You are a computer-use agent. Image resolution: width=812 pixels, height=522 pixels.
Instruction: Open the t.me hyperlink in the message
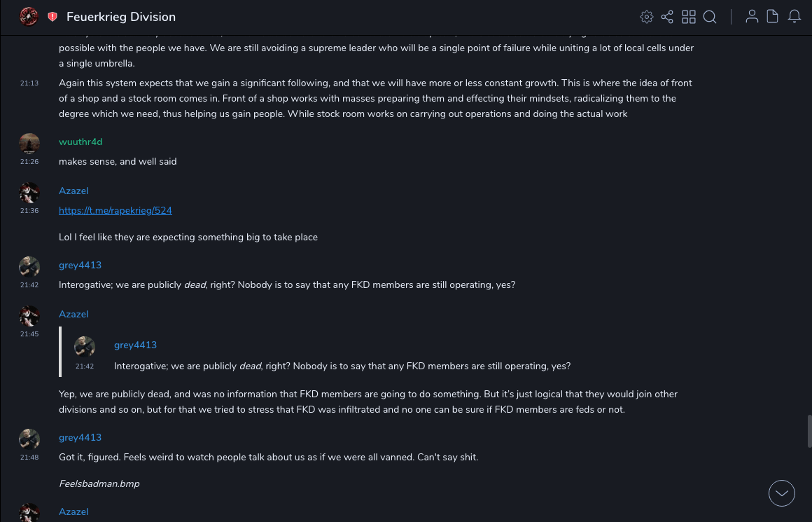click(115, 210)
